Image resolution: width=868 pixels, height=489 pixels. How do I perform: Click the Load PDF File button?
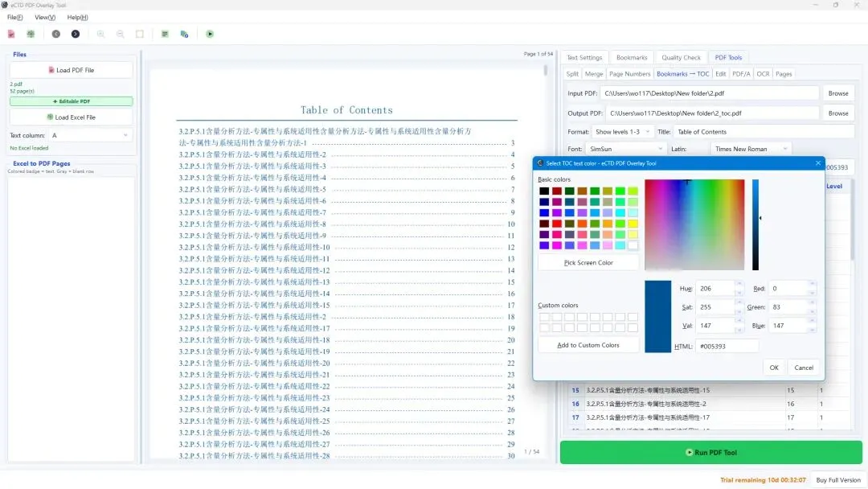pyautogui.click(x=71, y=70)
